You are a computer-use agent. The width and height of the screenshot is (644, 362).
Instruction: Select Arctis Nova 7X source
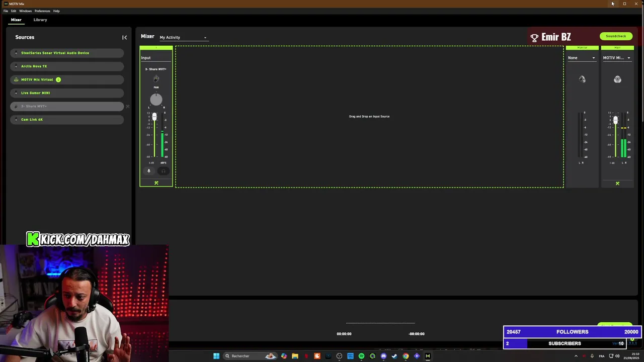[x=67, y=66]
